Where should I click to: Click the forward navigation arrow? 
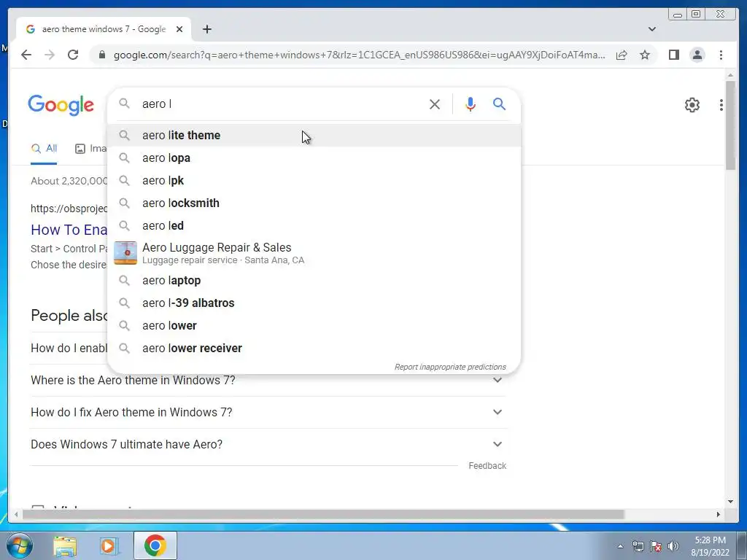pyautogui.click(x=50, y=55)
